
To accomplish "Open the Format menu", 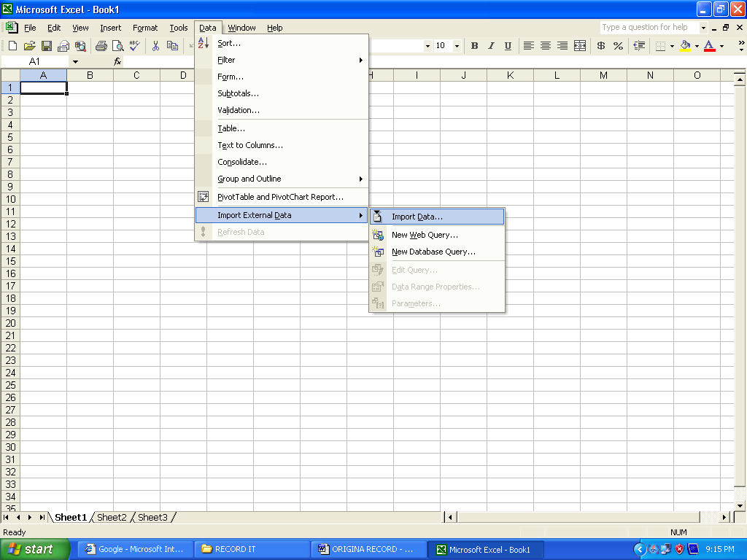I will pyautogui.click(x=145, y=28).
